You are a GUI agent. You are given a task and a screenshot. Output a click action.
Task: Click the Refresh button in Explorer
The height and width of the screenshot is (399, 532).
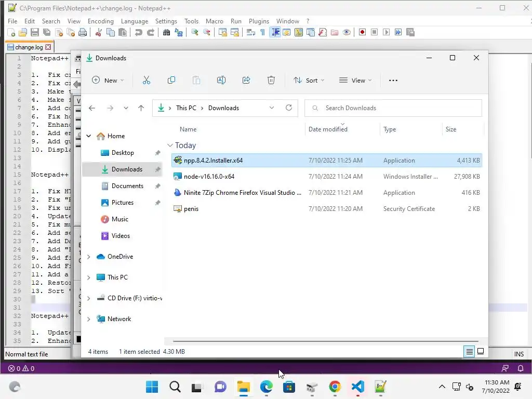(x=289, y=108)
